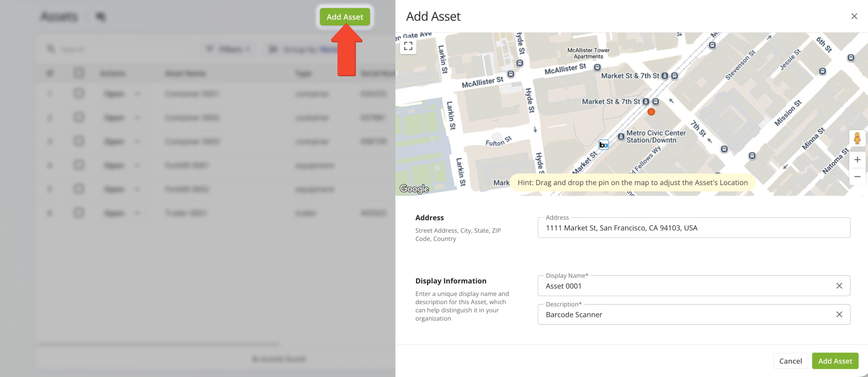Zoom out of the map

pyautogui.click(x=857, y=177)
